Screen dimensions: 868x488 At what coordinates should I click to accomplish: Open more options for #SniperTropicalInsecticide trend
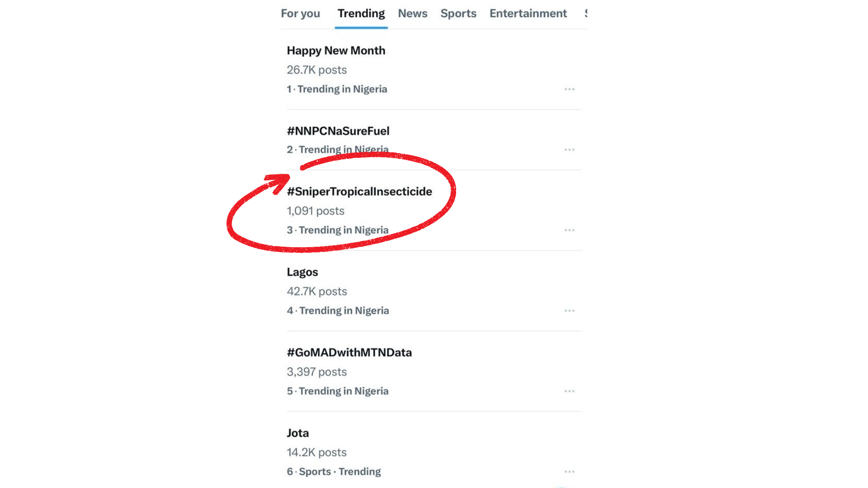pos(569,230)
